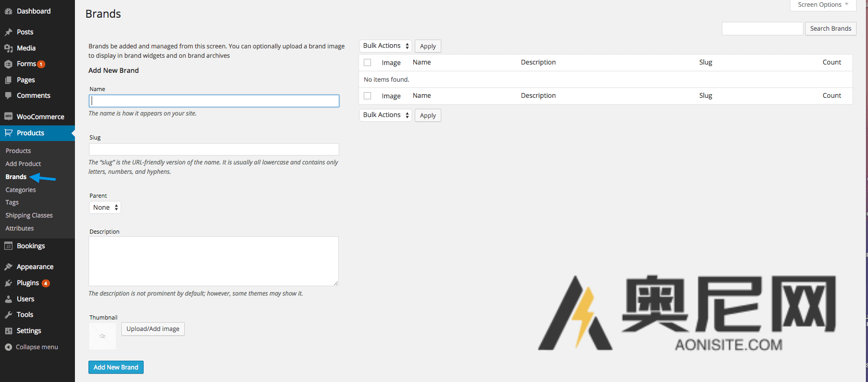Open the Attributes submenu item

(x=20, y=228)
